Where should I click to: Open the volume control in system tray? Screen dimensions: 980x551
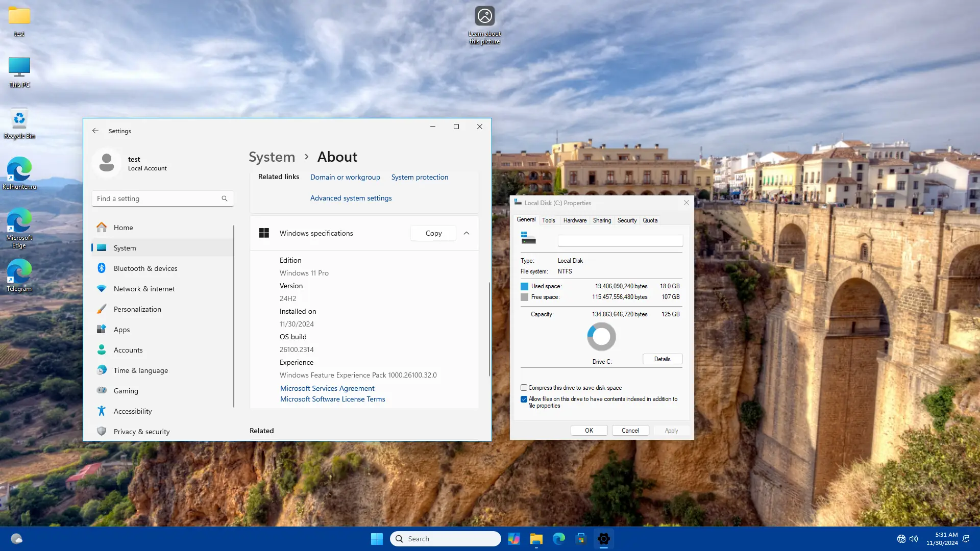click(914, 539)
